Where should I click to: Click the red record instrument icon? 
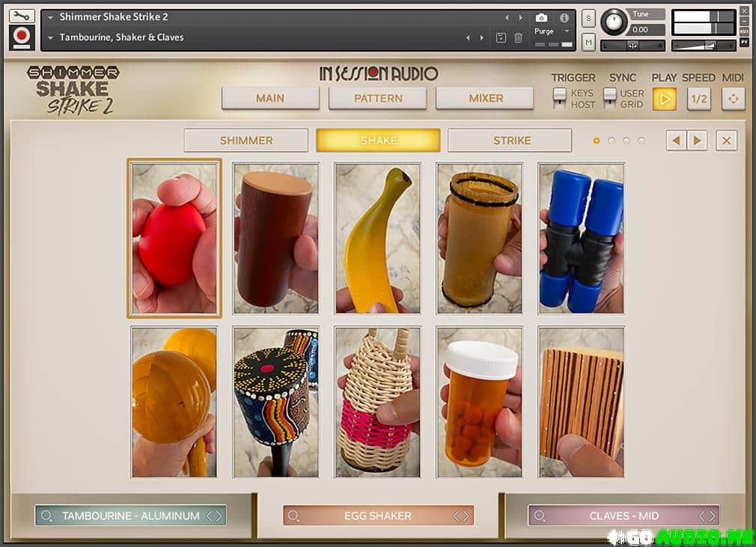click(x=22, y=37)
